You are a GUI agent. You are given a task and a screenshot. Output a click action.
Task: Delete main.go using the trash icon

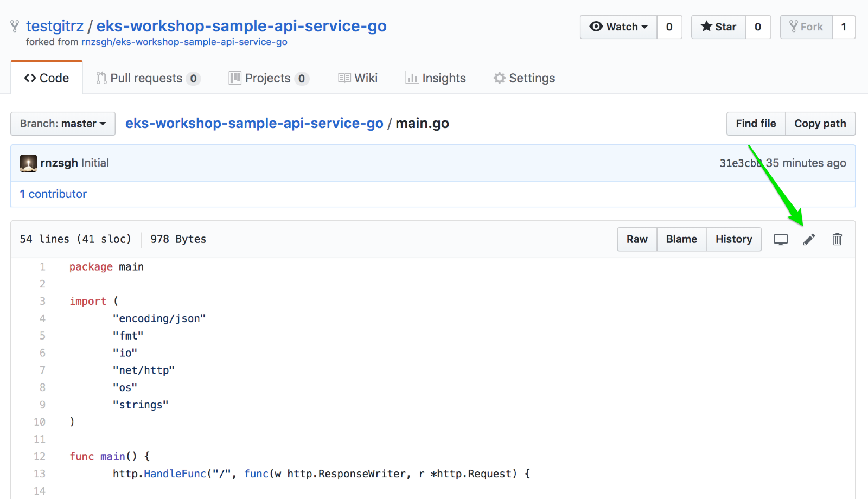pos(837,239)
